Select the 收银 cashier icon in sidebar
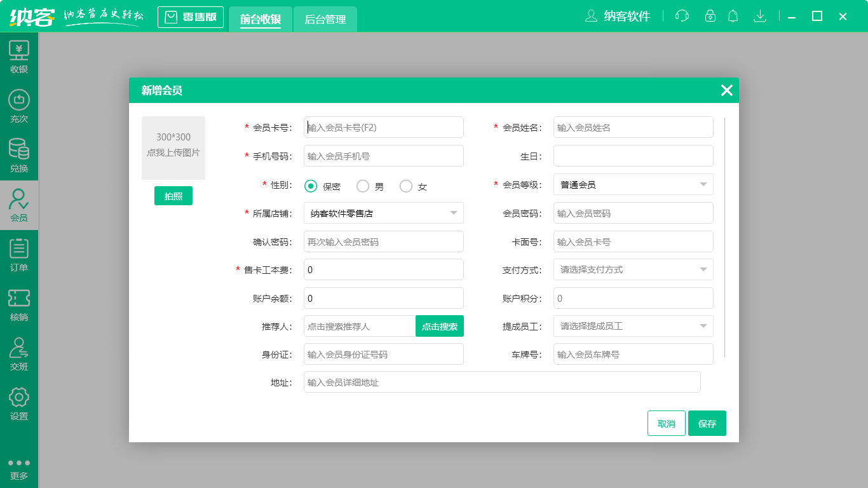Screen dimensions: 868x488 tap(19, 56)
